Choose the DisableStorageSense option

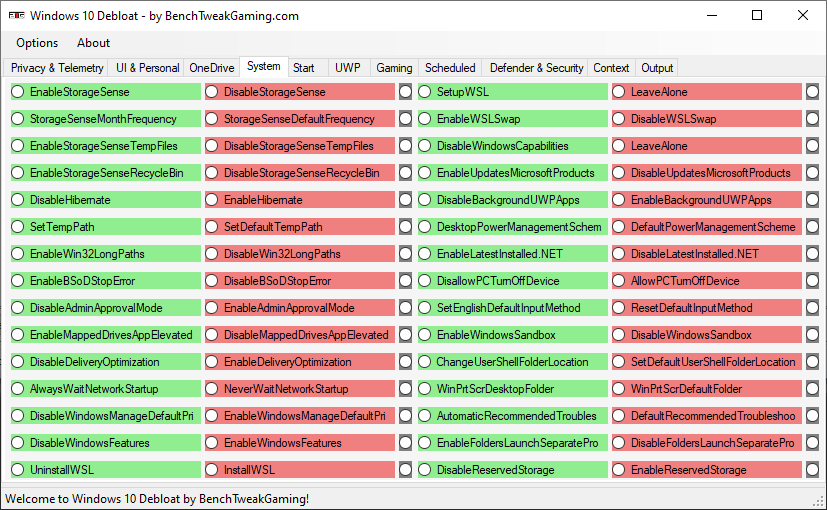pyautogui.click(x=300, y=92)
